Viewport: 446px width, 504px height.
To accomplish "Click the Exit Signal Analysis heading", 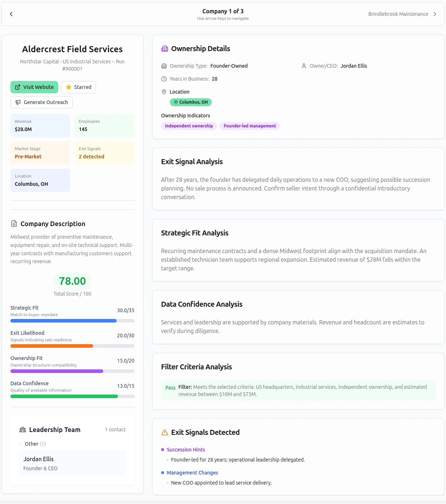I will 192,162.
